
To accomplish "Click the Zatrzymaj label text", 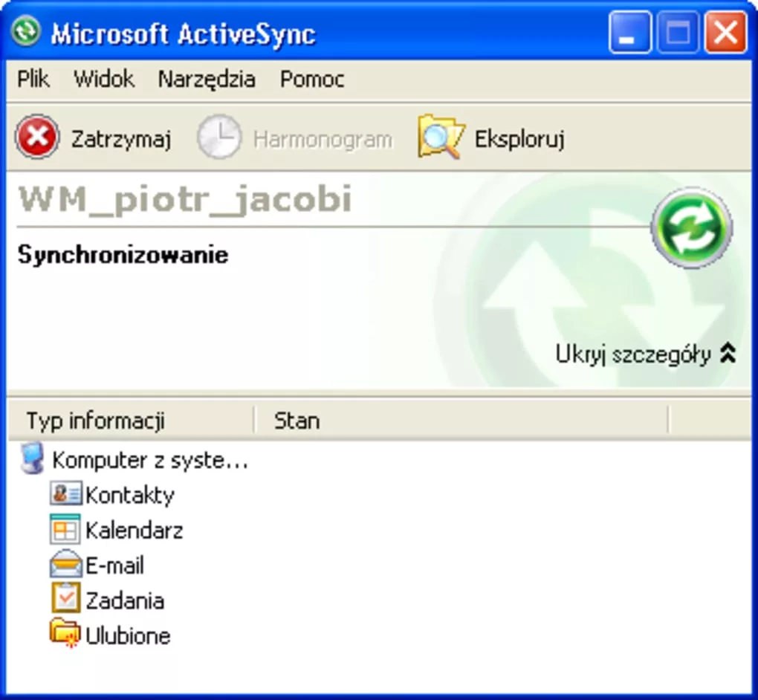I will (x=121, y=140).
